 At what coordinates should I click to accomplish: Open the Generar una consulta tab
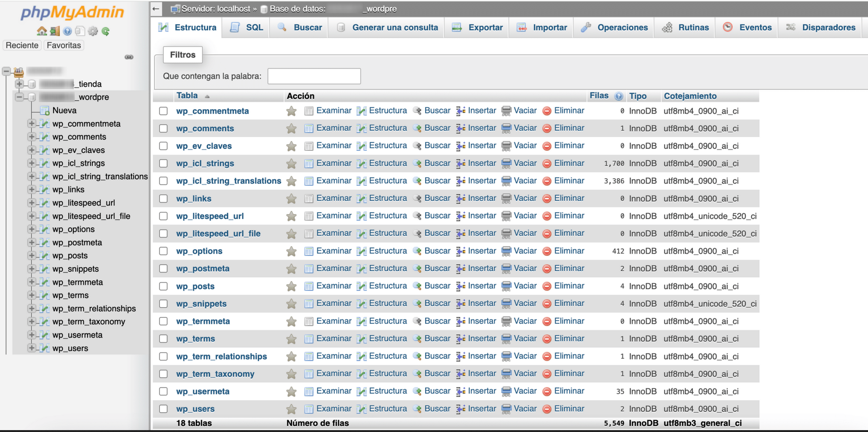(387, 27)
